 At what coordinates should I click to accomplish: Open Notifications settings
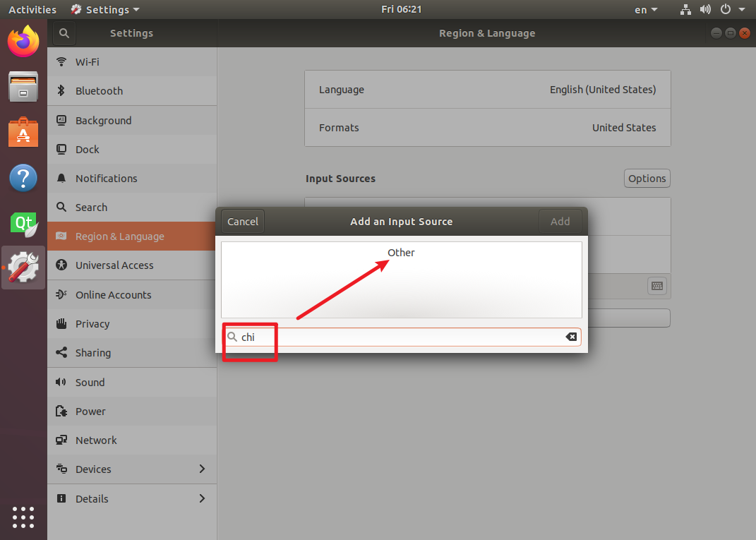point(132,179)
